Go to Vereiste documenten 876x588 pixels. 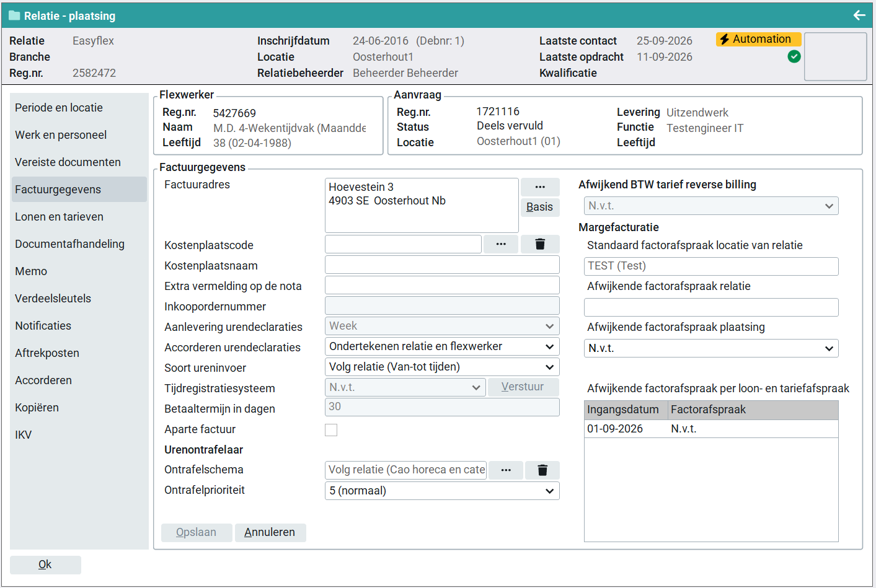tap(79, 162)
